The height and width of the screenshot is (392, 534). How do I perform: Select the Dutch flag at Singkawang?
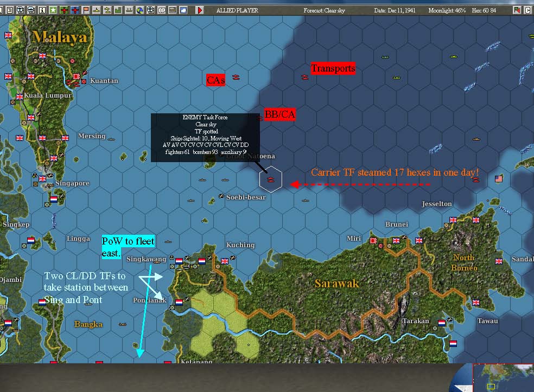179,261
